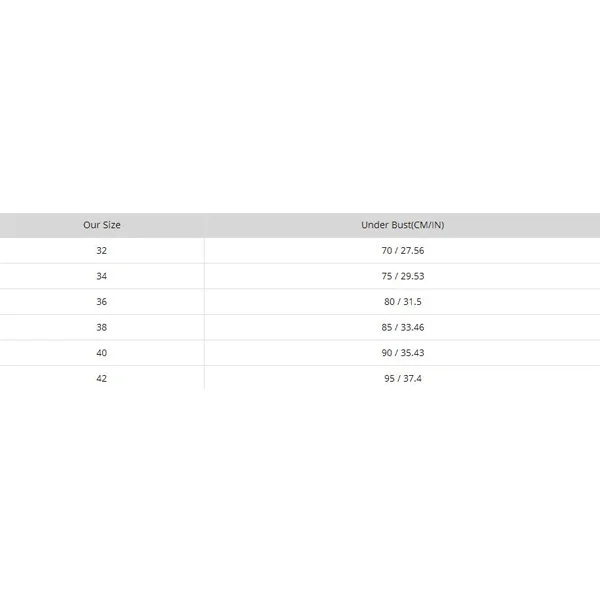This screenshot has width=600, height=600.
Task: Select size 40 cell
Action: [x=102, y=353]
